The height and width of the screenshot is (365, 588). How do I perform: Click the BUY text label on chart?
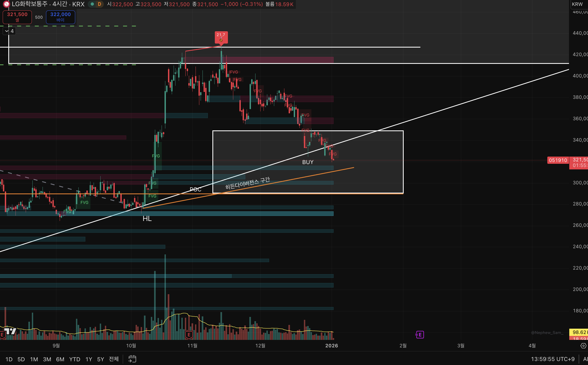coord(308,162)
